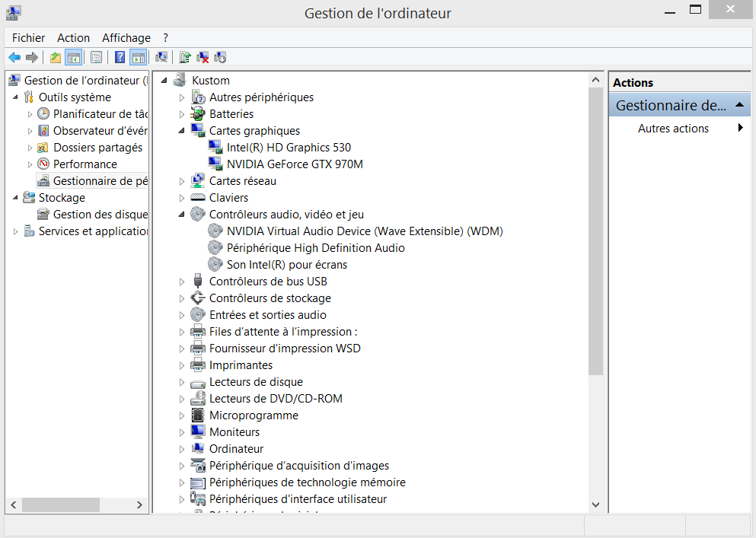
Task: Select Fournisseur d'impression WSD category
Action: pos(285,349)
